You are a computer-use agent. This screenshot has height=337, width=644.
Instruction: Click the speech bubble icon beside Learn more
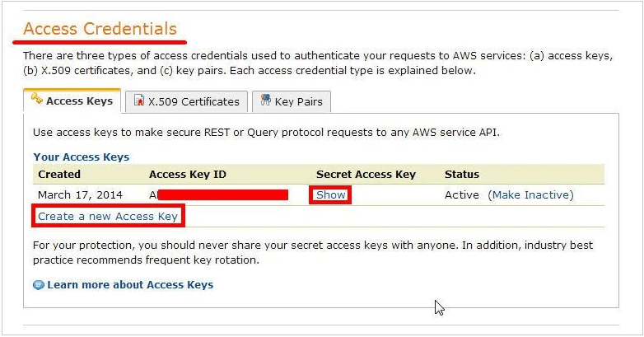39,285
